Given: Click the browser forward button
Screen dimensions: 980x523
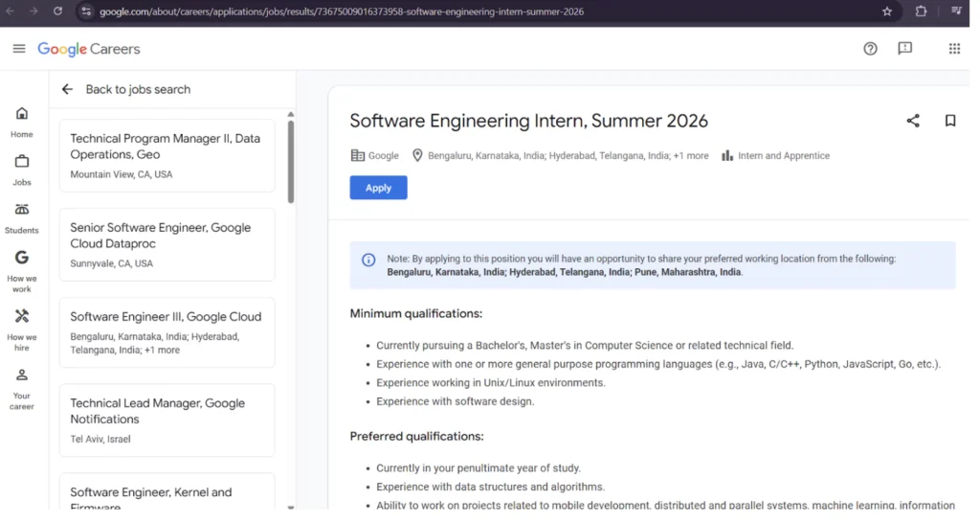Looking at the screenshot, I should pos(33,11).
